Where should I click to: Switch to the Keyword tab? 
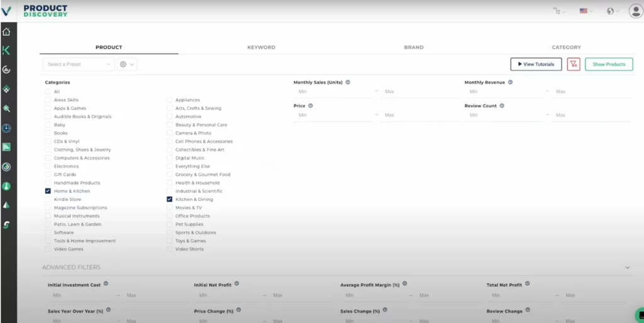tap(261, 47)
